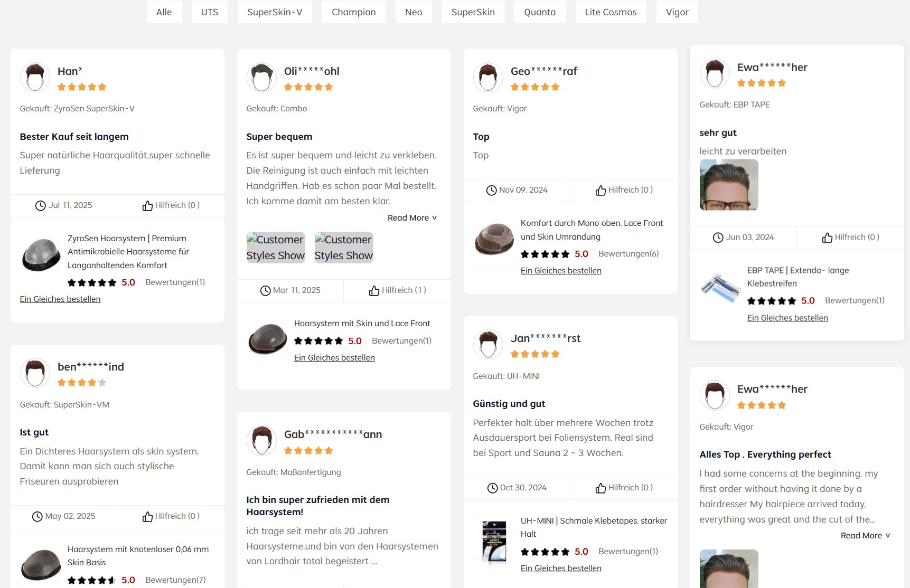The height and width of the screenshot is (588, 910).
Task: Open Skin und Lace Front product thumbnail
Action: tap(267, 338)
